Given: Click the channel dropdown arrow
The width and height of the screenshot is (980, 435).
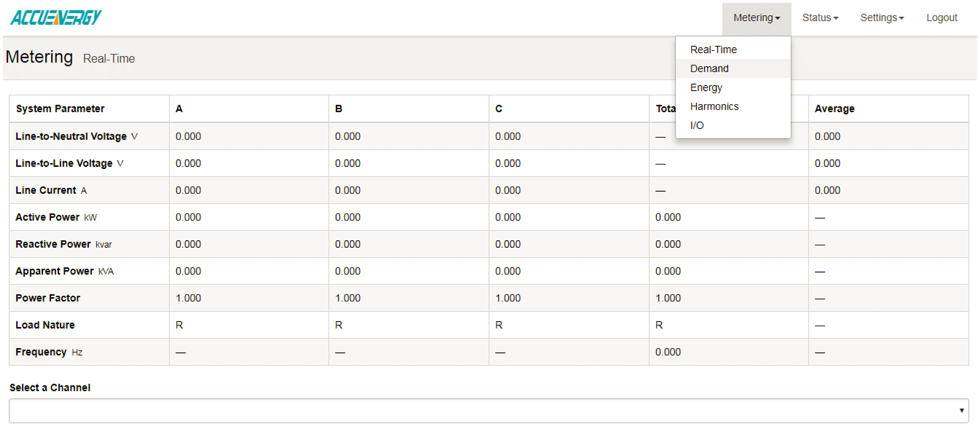Looking at the screenshot, I should pyautogui.click(x=961, y=411).
